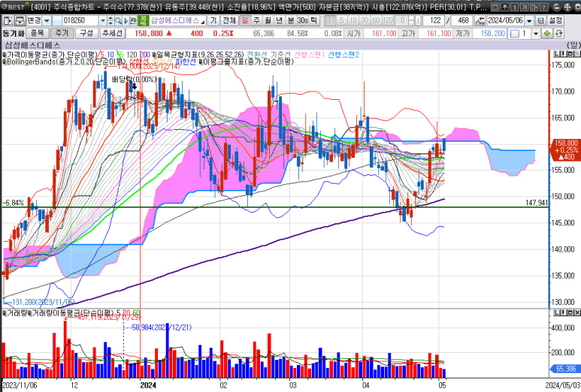Click the title bar 가 font icon
581x392 pixels.
click(525, 7)
